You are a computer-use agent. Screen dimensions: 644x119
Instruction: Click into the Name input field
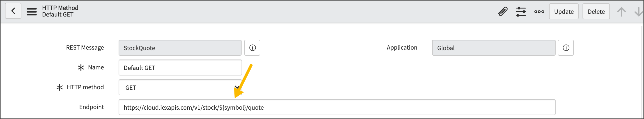click(180, 68)
